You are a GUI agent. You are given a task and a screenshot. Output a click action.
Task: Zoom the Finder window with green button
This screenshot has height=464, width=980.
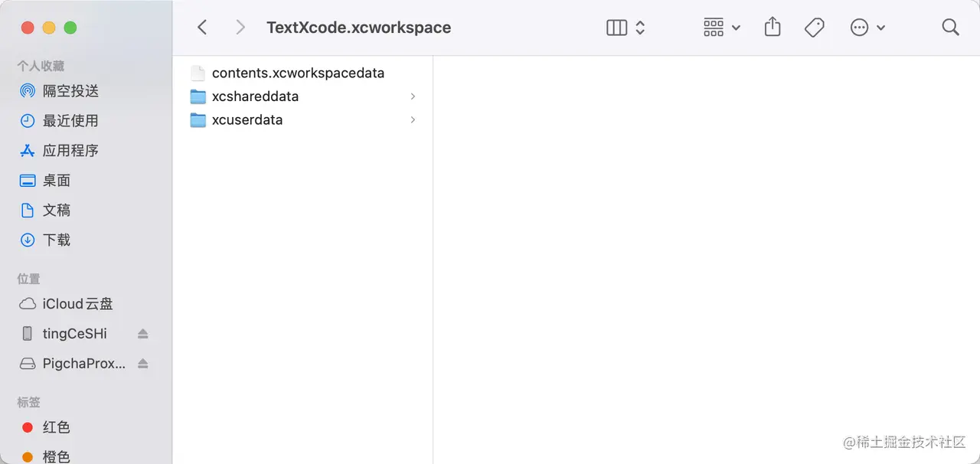[70, 28]
